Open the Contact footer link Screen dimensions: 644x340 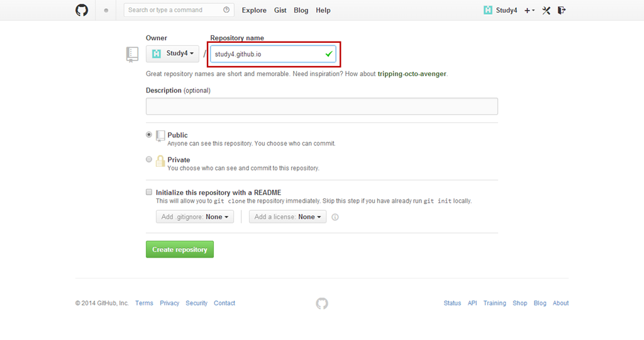coord(225,303)
